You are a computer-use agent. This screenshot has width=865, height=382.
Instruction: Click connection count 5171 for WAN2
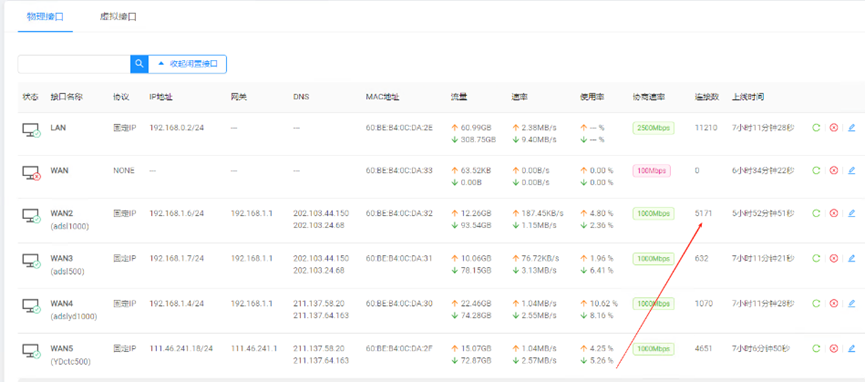703,213
